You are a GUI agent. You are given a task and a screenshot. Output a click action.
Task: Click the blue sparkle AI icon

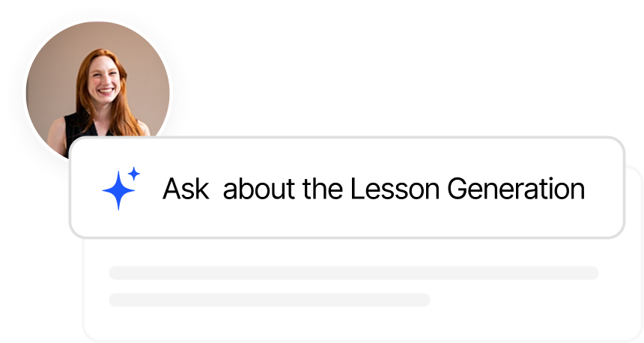pos(120,189)
